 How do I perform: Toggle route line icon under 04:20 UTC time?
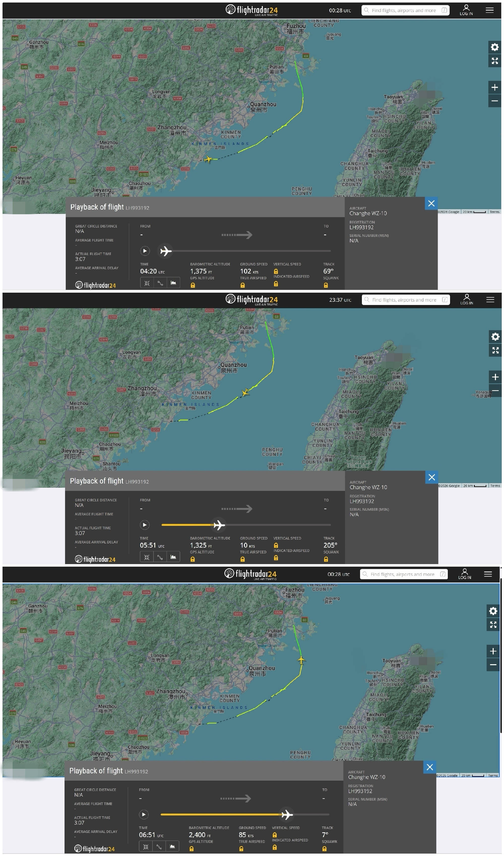pyautogui.click(x=160, y=283)
